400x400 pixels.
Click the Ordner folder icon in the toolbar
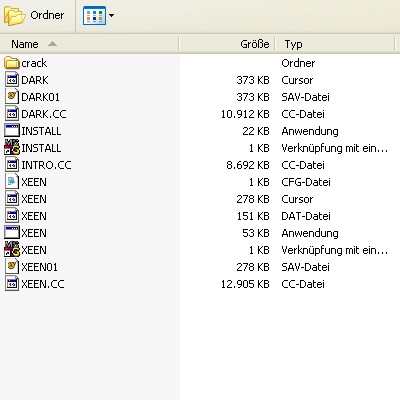coord(14,16)
